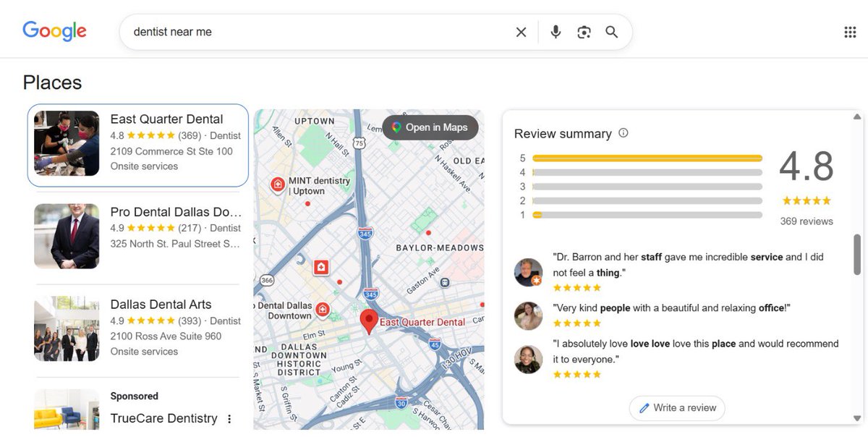Click the review panel scrollbar thumb
The width and height of the screenshot is (868, 437).
[x=857, y=255]
